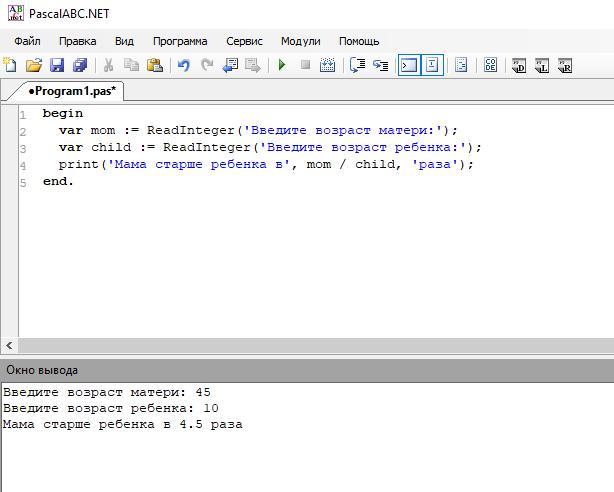Click string 'Введите возраст ребенка:' in code
This screenshot has width=614, height=492.
[x=363, y=148]
